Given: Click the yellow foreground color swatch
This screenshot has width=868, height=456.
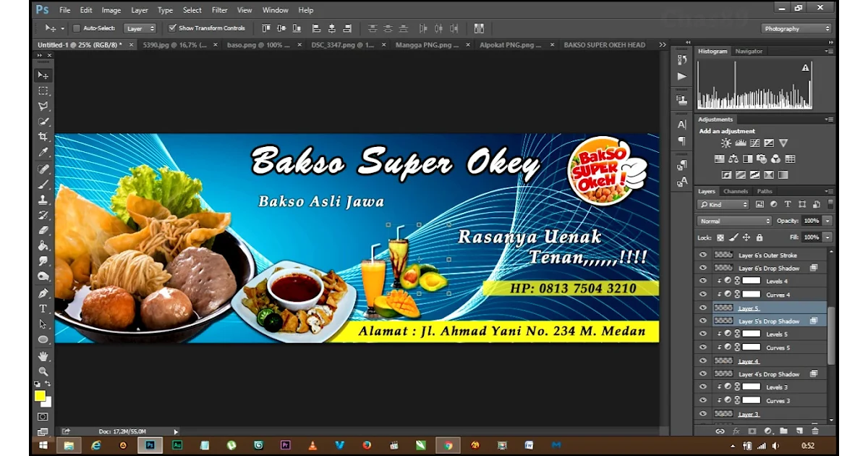Looking at the screenshot, I should (x=40, y=396).
